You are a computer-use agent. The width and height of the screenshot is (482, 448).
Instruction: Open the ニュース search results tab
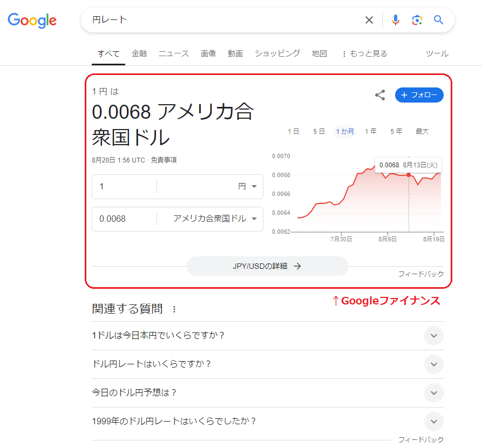tap(174, 53)
